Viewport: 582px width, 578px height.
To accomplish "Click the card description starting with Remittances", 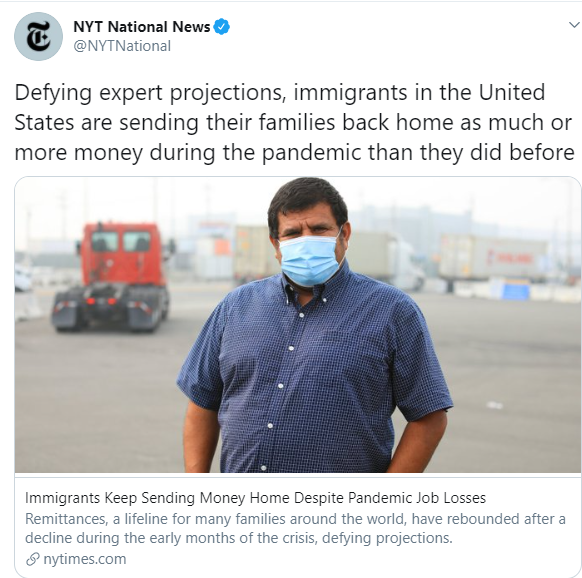I will coord(295,528).
